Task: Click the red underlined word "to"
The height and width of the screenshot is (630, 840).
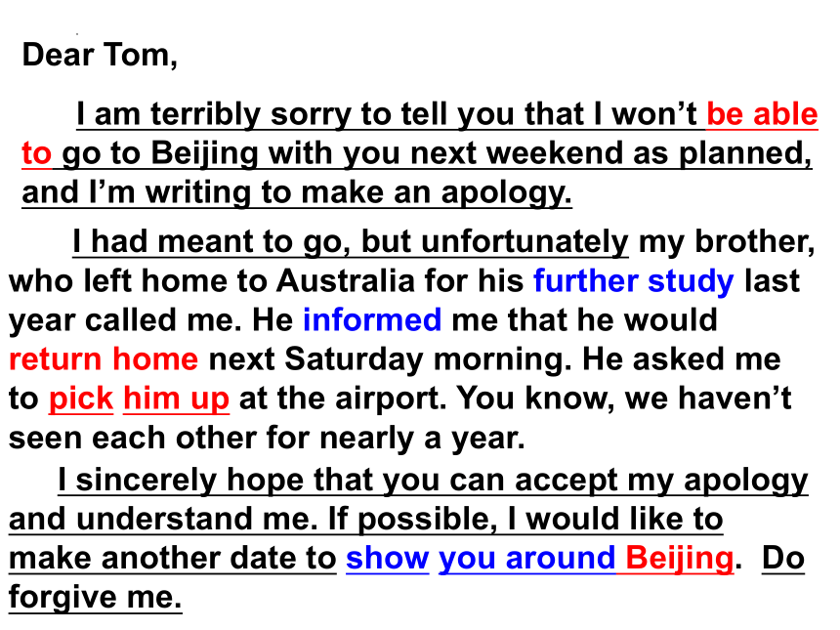Action: pyautogui.click(x=36, y=153)
